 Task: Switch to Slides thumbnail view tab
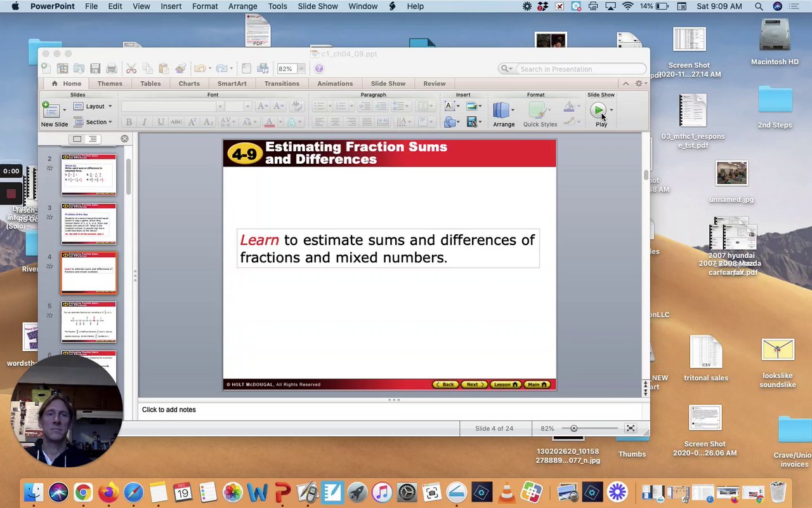coord(77,139)
